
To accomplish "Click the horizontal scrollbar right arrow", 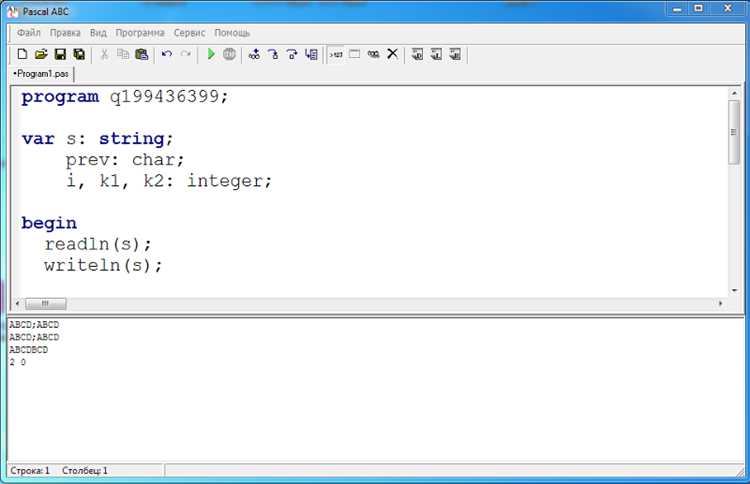I will [720, 303].
